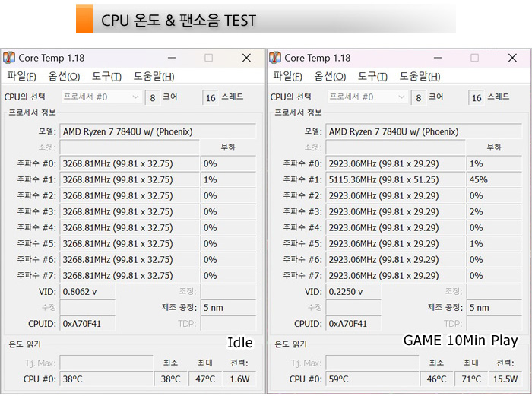The width and height of the screenshot is (532, 396).
Task: Maximize the Idle Core Temp window
Action: 209,58
